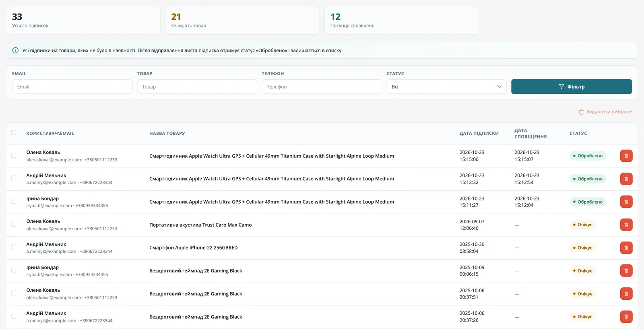Viewport: 644px width, 330px height.
Task: Apply filters with the Фільтр button
Action: 571,87
